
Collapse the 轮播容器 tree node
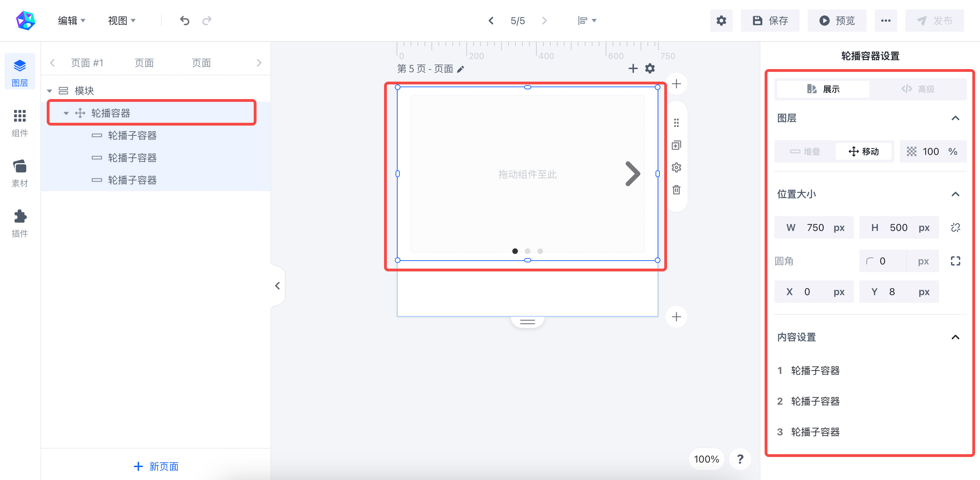pyautogui.click(x=66, y=113)
